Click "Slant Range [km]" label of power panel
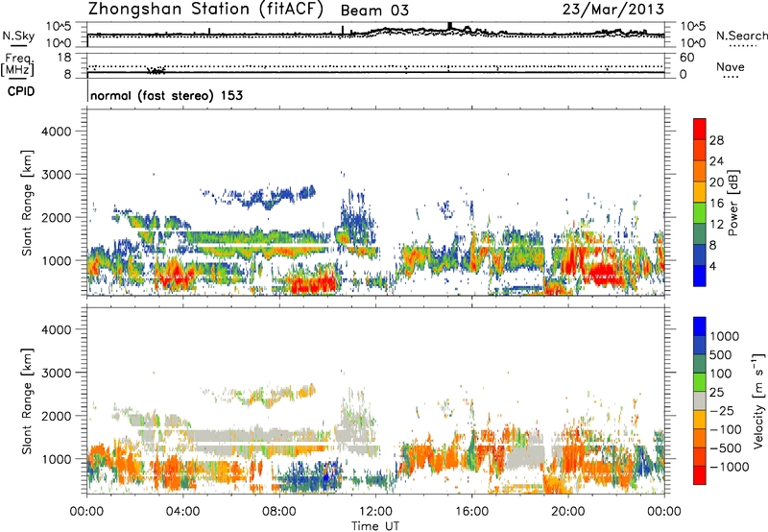The height and width of the screenshot is (532, 768). click(28, 203)
